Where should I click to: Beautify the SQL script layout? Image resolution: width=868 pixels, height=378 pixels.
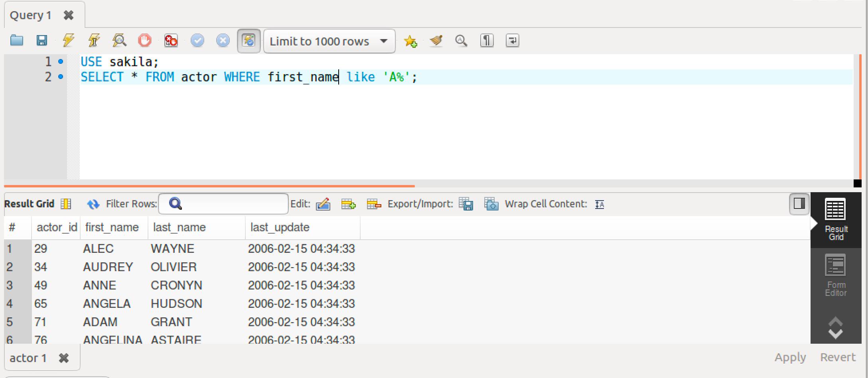436,41
